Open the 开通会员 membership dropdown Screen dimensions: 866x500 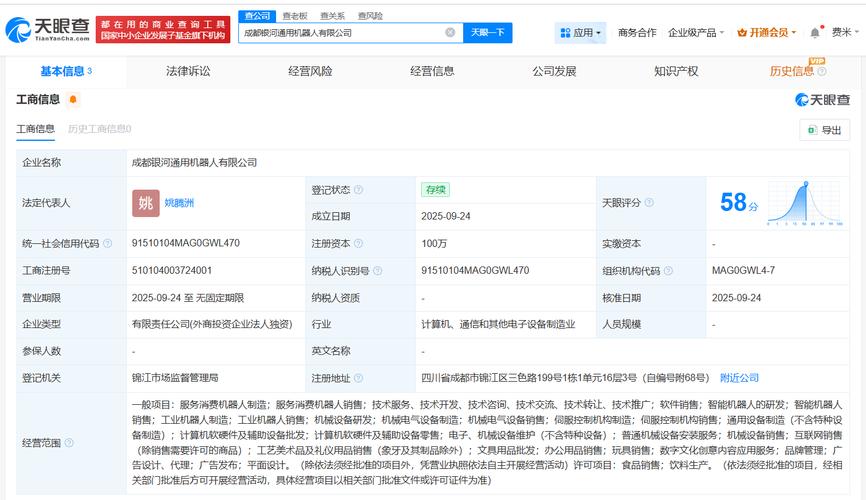coord(767,33)
